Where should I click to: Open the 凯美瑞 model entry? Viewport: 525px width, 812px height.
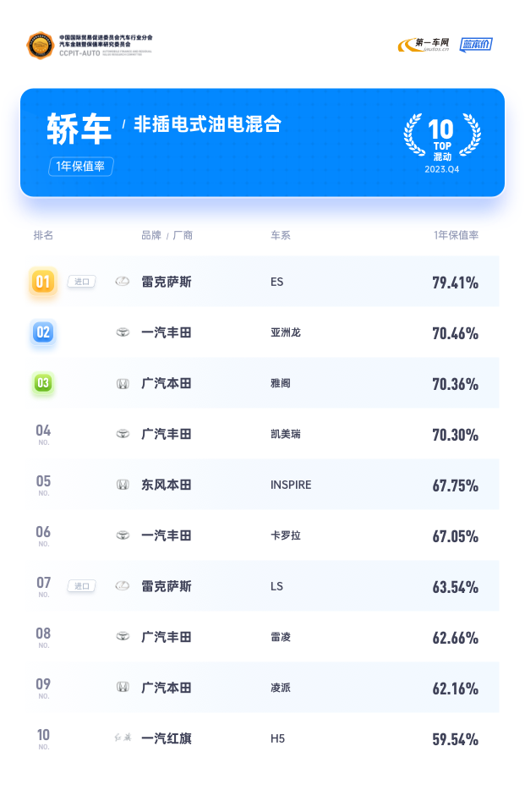pos(285,434)
